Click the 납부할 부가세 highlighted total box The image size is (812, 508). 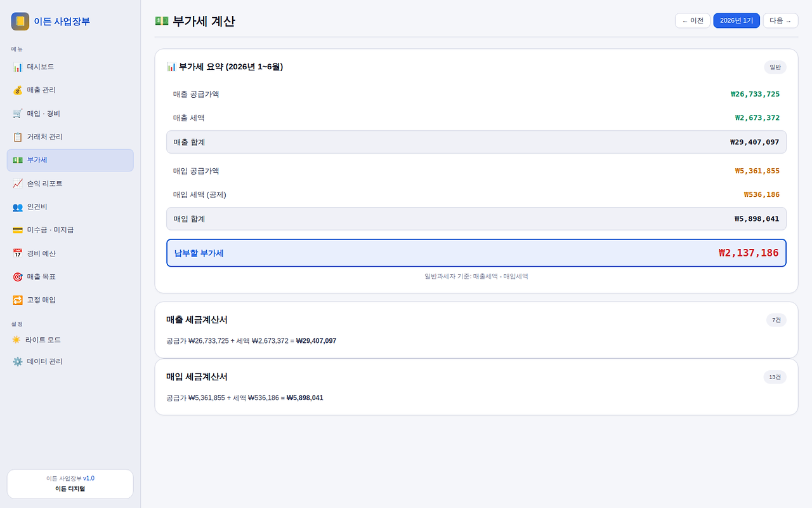click(476, 252)
